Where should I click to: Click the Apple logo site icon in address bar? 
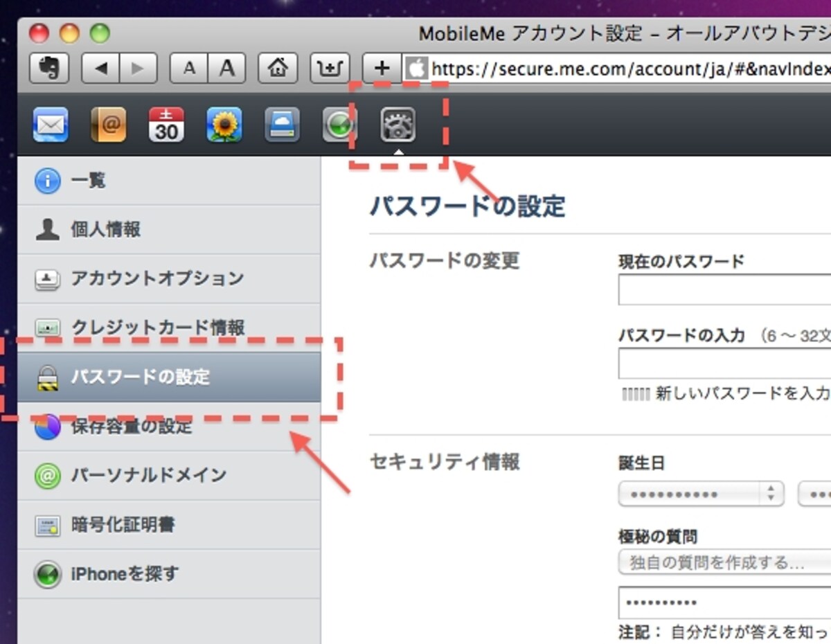417,68
